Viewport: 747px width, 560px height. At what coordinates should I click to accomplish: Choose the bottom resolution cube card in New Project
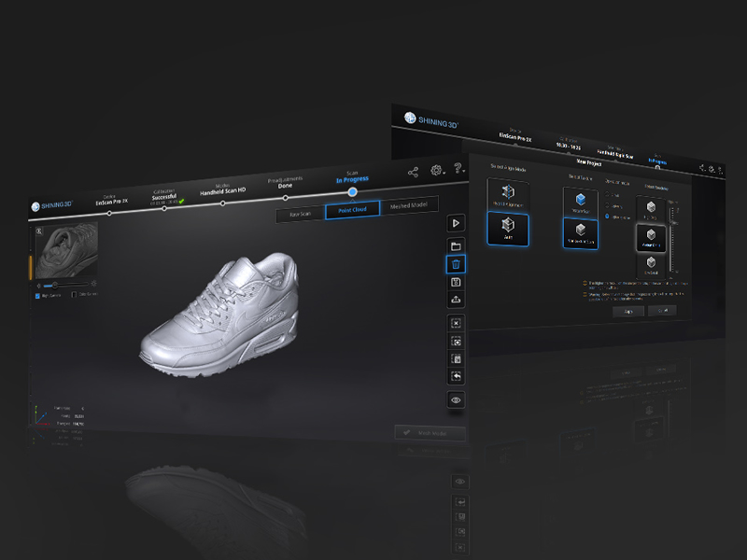point(651,265)
